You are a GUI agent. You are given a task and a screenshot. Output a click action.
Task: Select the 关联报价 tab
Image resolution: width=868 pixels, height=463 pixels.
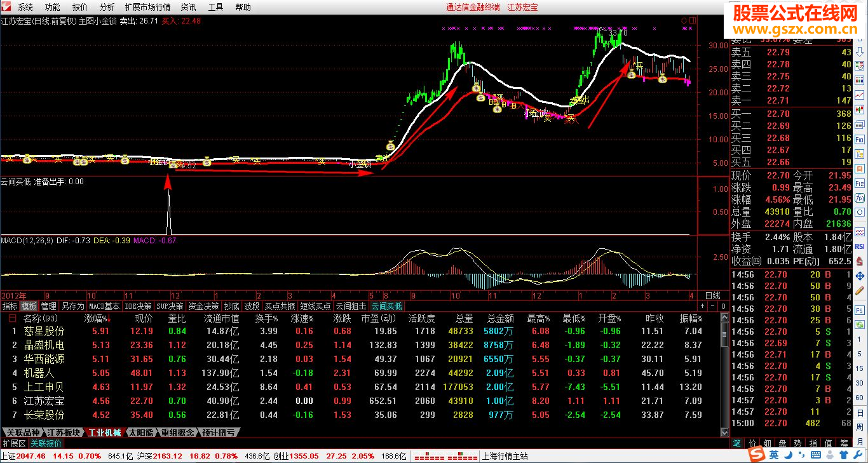46,443
